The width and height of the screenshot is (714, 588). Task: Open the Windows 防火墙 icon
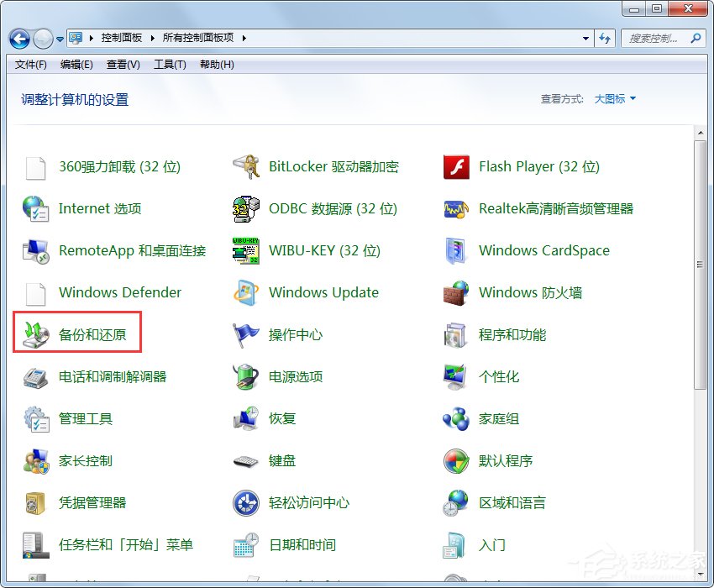tap(456, 293)
